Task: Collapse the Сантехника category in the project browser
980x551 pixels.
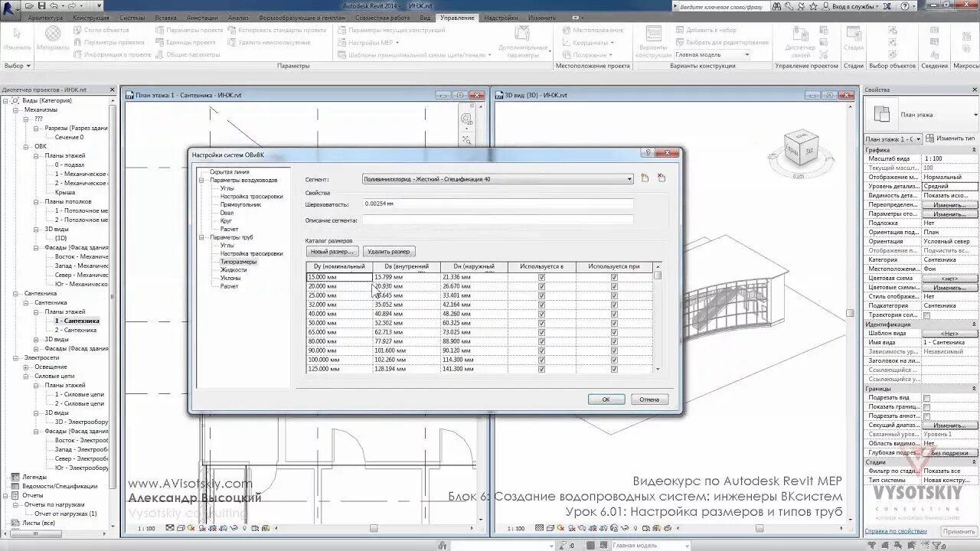Action: 17,293
